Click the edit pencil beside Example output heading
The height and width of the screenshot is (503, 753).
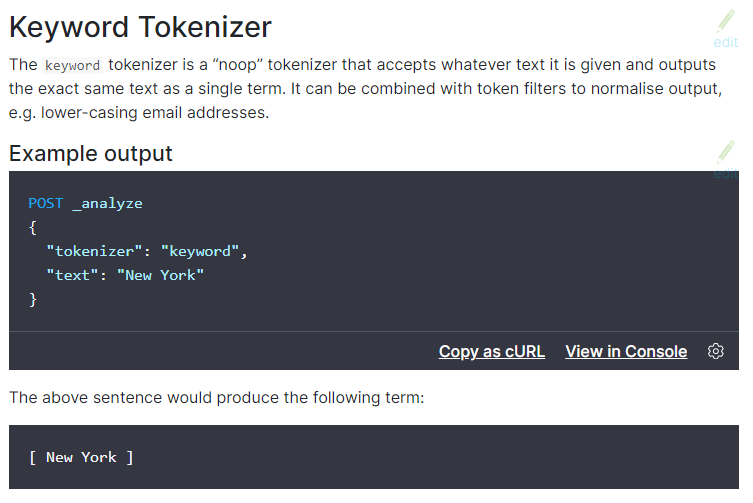pos(726,152)
